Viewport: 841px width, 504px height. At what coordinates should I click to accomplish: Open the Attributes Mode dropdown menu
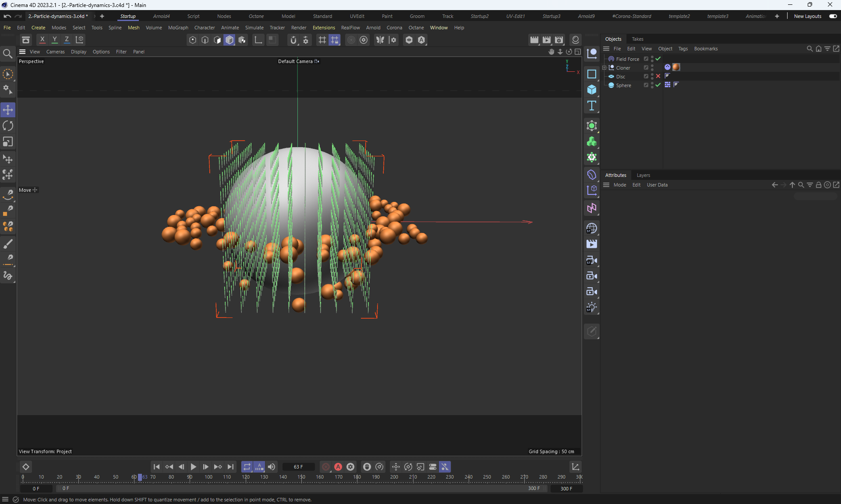pyautogui.click(x=619, y=185)
